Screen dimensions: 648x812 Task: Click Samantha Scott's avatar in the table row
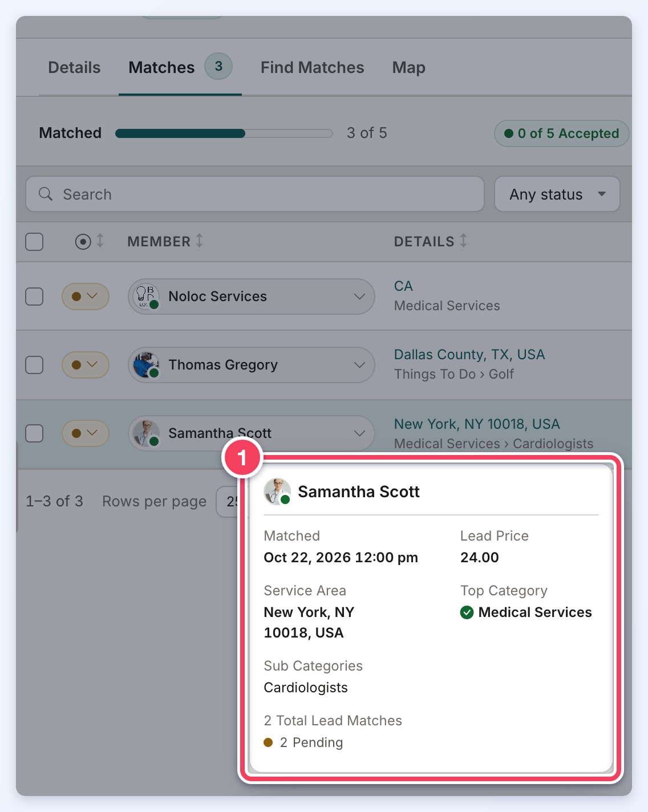[x=146, y=433]
